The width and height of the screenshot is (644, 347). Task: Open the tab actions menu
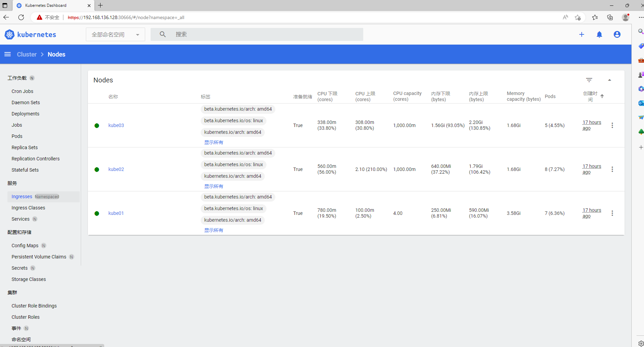[x=5, y=5]
